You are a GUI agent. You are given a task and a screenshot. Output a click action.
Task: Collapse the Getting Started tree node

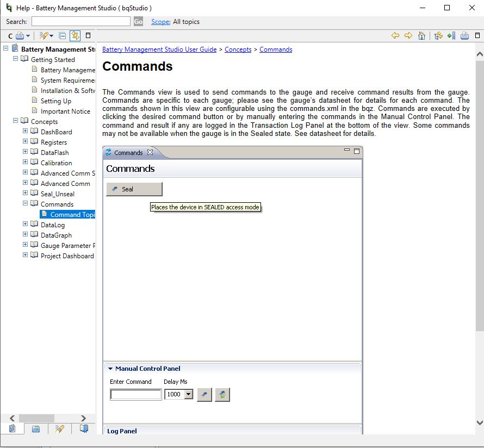pos(15,59)
